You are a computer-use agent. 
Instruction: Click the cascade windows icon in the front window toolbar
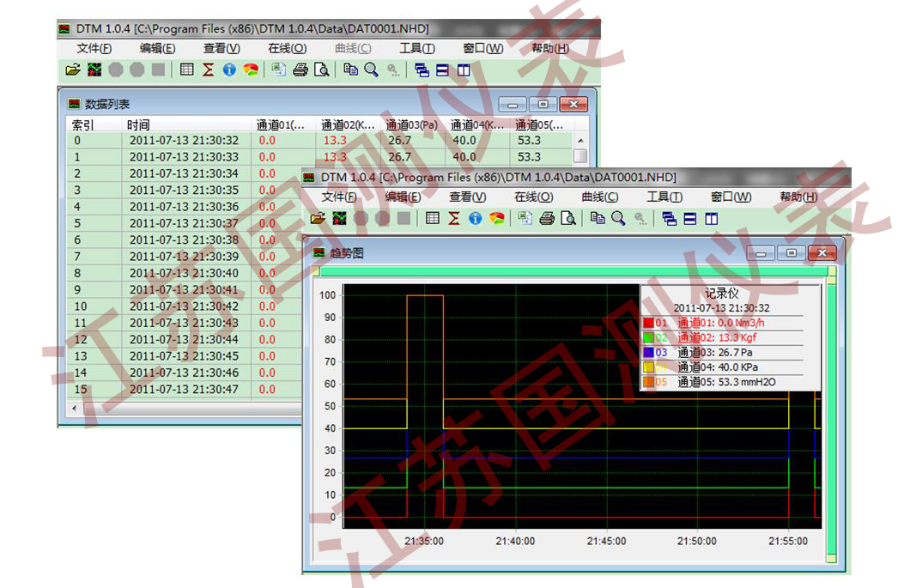tap(669, 218)
